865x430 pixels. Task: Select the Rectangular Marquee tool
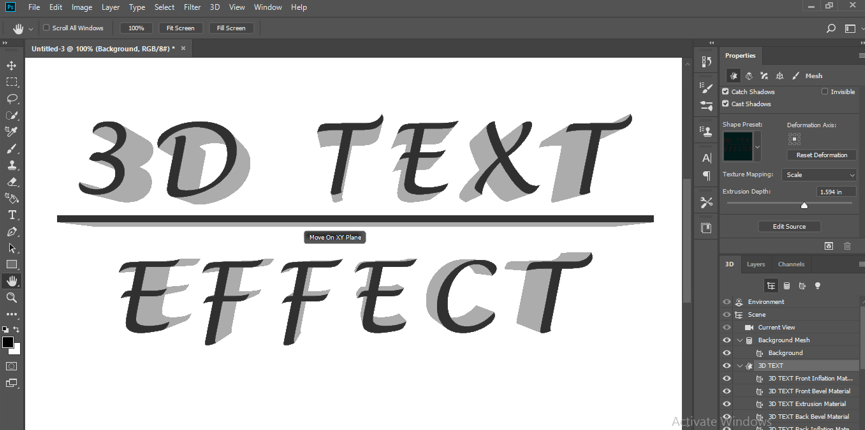pyautogui.click(x=11, y=82)
